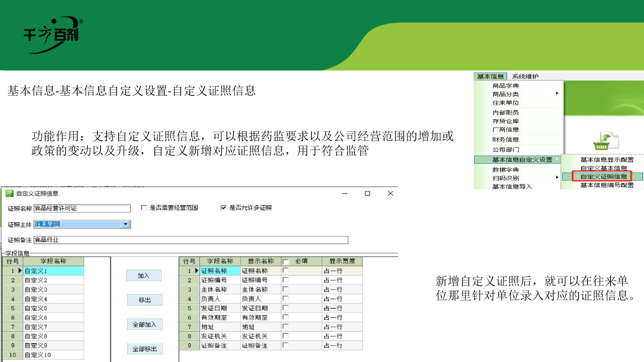The width and height of the screenshot is (644, 362).
Task: Close the 自定义证照信息 window
Action: click(390, 193)
